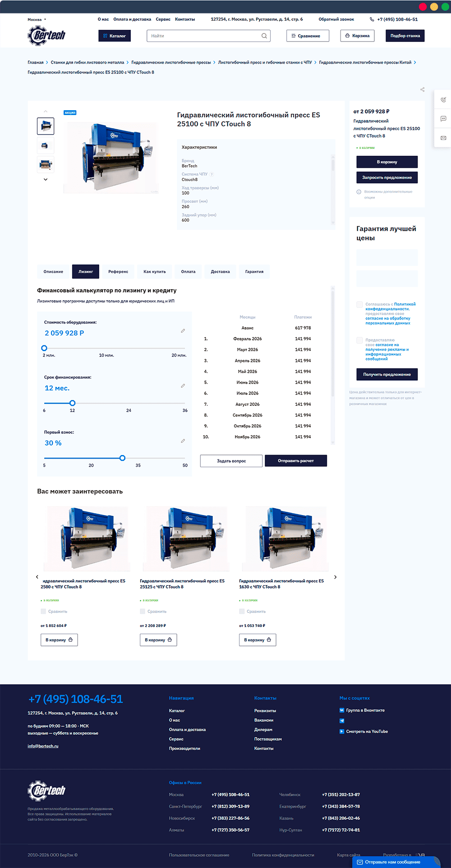Switch to the Как купить tab
Viewport: 451px width, 868px height.
coord(155,271)
